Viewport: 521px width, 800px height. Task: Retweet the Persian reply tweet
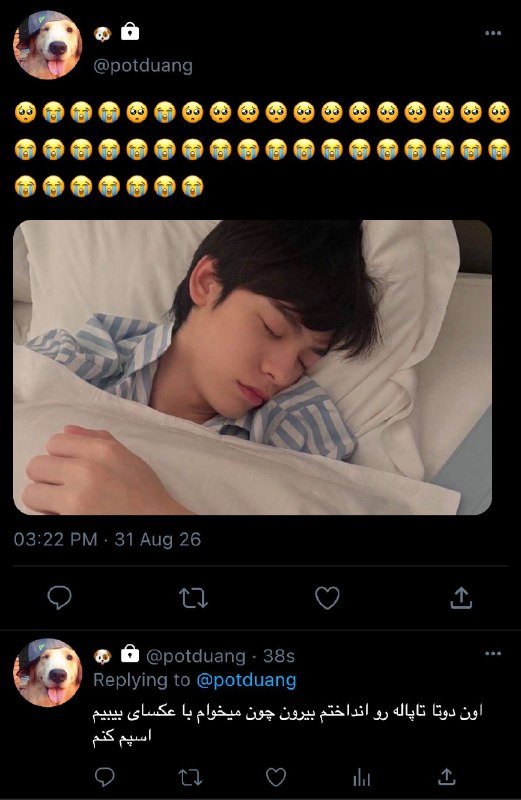[x=190, y=778]
